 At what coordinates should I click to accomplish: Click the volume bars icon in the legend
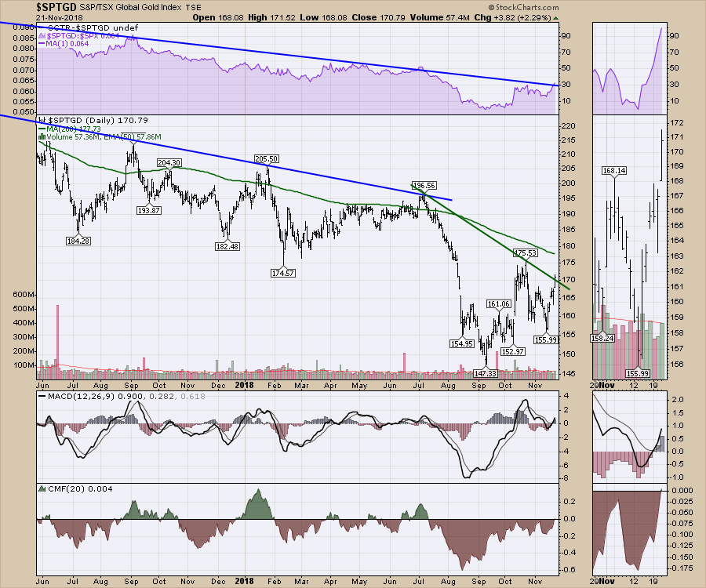(x=42, y=136)
